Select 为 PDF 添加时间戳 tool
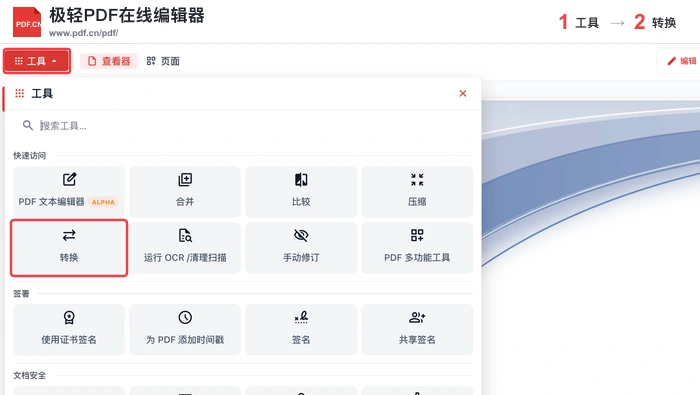This screenshot has width=700, height=395. (185, 329)
